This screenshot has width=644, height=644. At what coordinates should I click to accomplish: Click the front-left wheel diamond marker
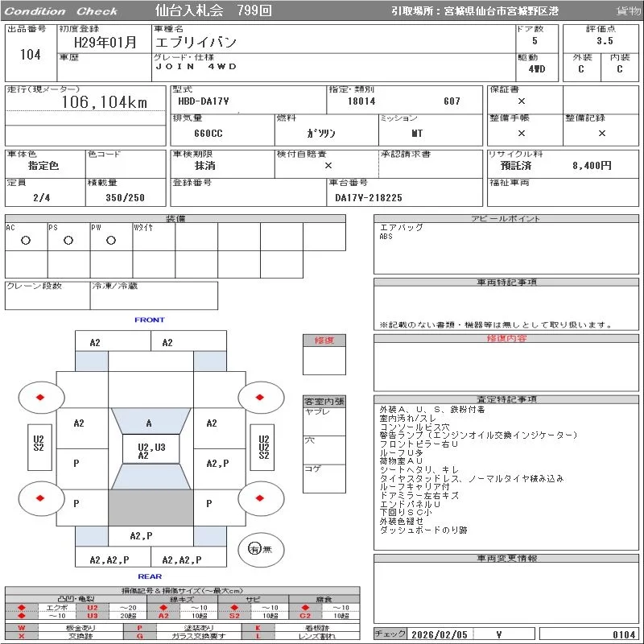point(40,398)
